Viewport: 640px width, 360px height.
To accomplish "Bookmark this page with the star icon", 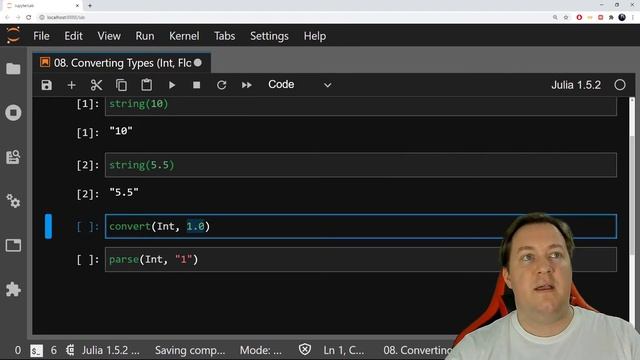I will pyautogui.click(x=566, y=17).
